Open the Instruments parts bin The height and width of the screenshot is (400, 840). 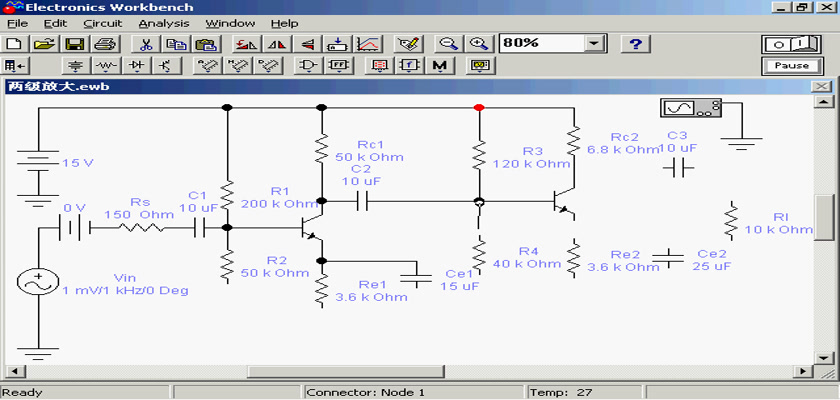[x=479, y=66]
